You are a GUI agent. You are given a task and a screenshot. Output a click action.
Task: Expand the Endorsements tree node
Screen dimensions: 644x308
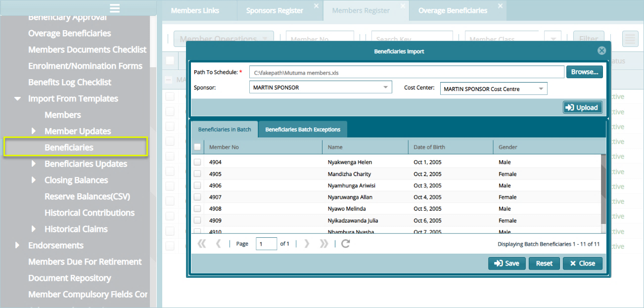click(x=17, y=245)
